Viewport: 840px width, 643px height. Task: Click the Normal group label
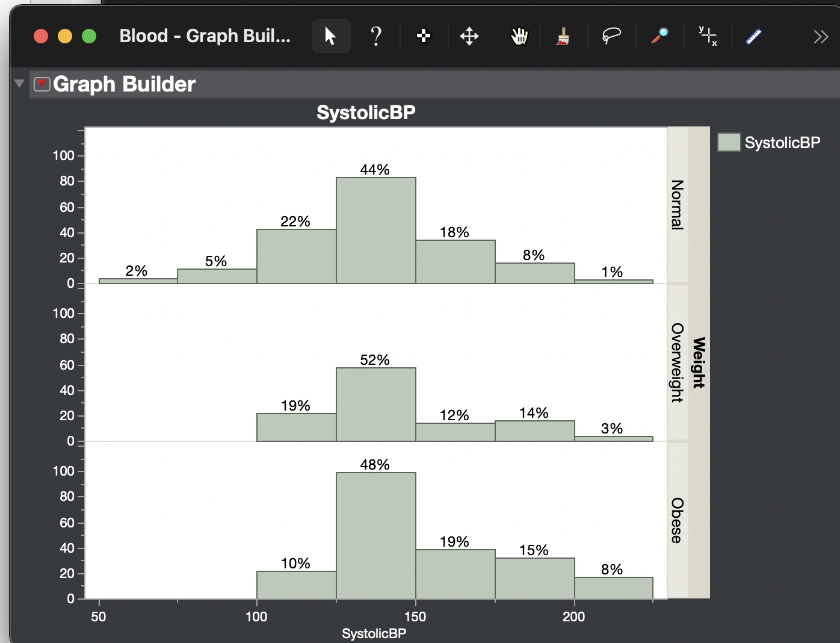point(678,205)
